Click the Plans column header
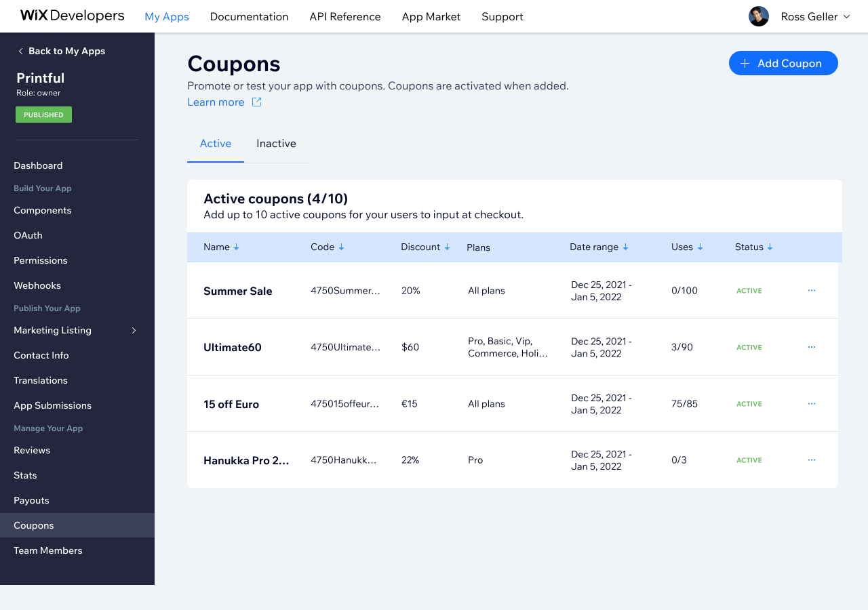 (479, 247)
